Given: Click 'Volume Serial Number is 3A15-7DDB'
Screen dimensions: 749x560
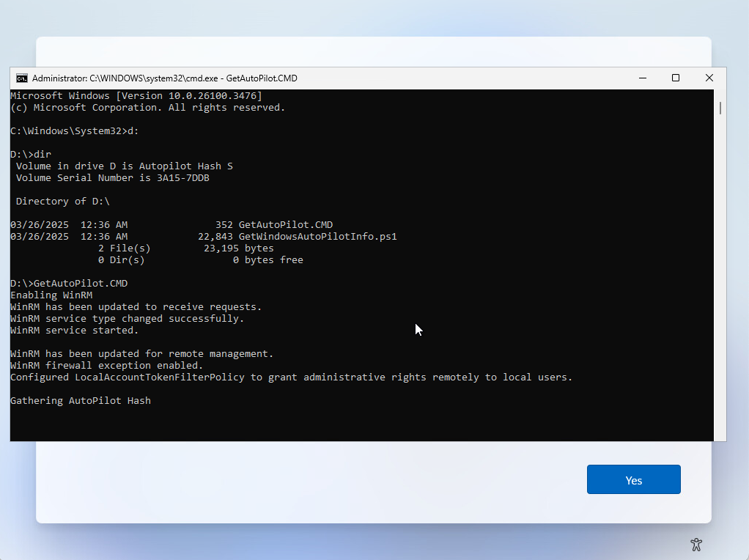Looking at the screenshot, I should click(x=113, y=177).
